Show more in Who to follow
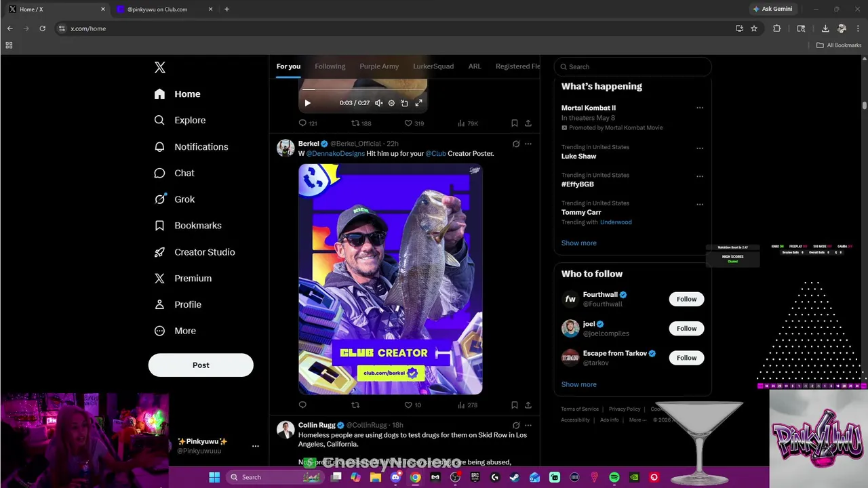The image size is (868, 488). (x=579, y=384)
